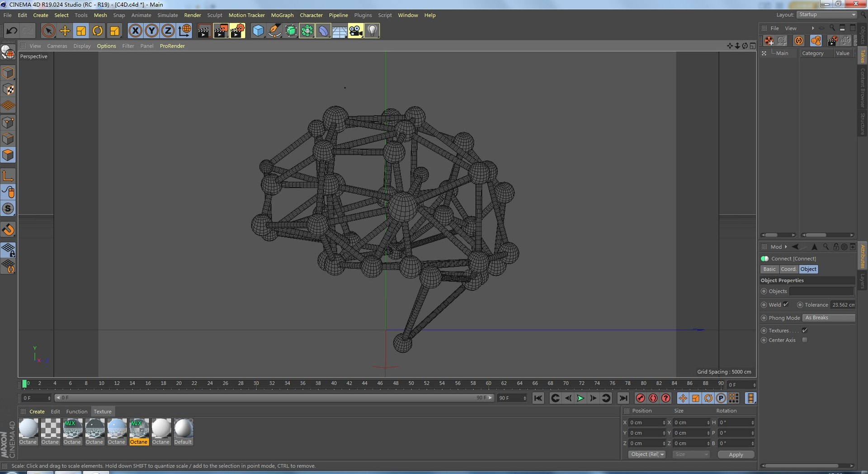Switch to the Coord. attribute tab

pyautogui.click(x=788, y=269)
